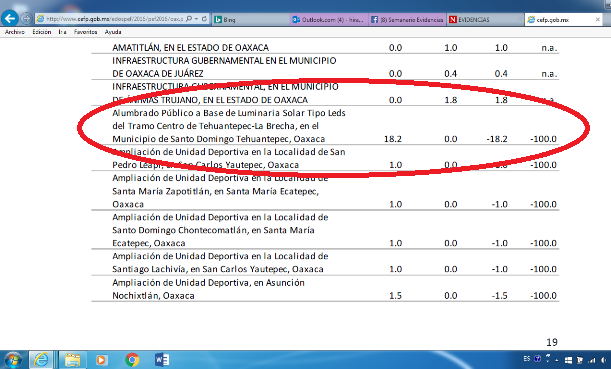Open the Ayuda menu

pos(113,32)
